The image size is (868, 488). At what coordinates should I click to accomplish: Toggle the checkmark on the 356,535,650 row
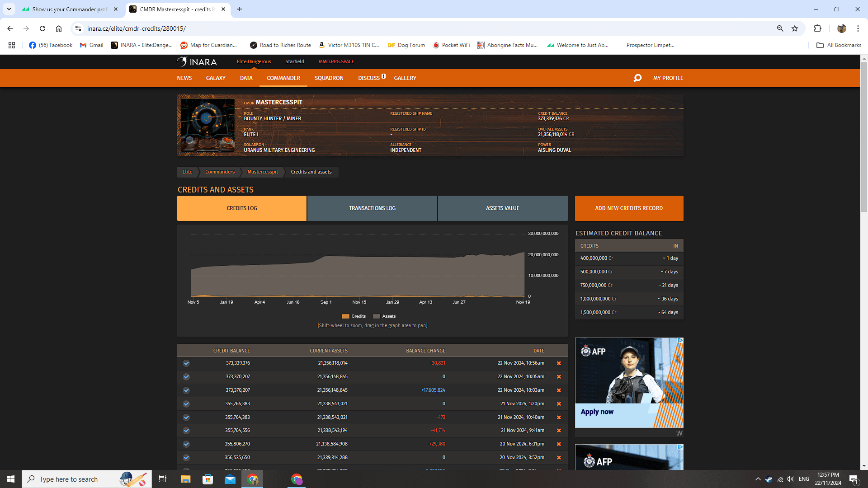click(186, 458)
